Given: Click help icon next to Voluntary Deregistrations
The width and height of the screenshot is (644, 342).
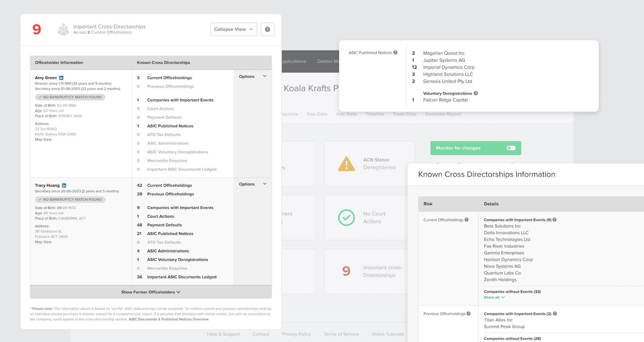Looking at the screenshot, I should tap(476, 93).
